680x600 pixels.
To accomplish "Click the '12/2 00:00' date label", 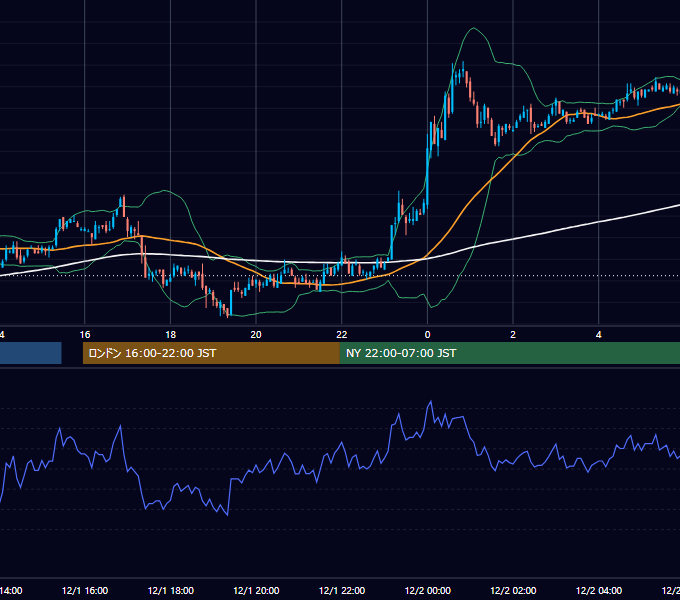I will (x=428, y=590).
